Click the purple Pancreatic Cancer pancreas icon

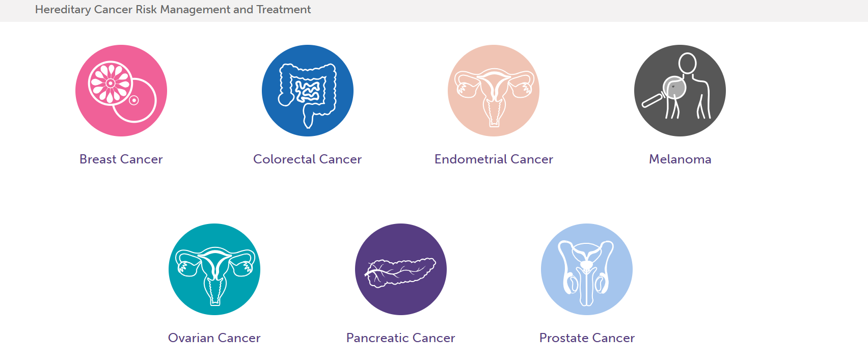[x=400, y=269]
